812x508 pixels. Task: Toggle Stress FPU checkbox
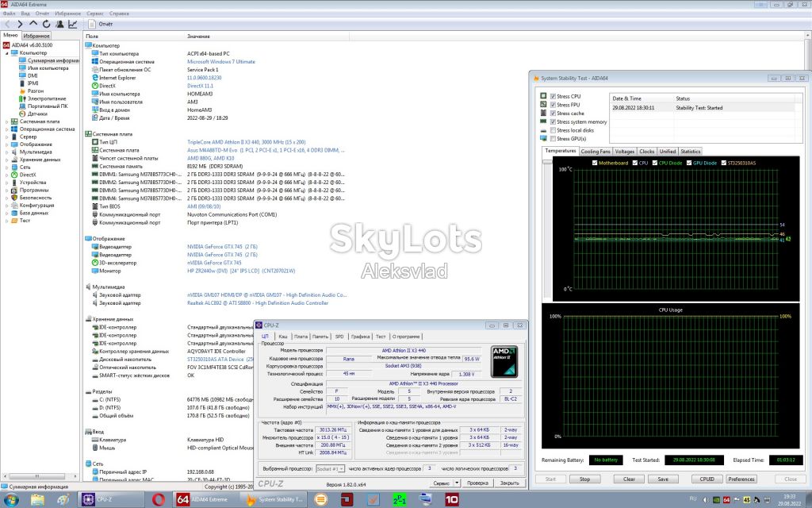(x=553, y=105)
